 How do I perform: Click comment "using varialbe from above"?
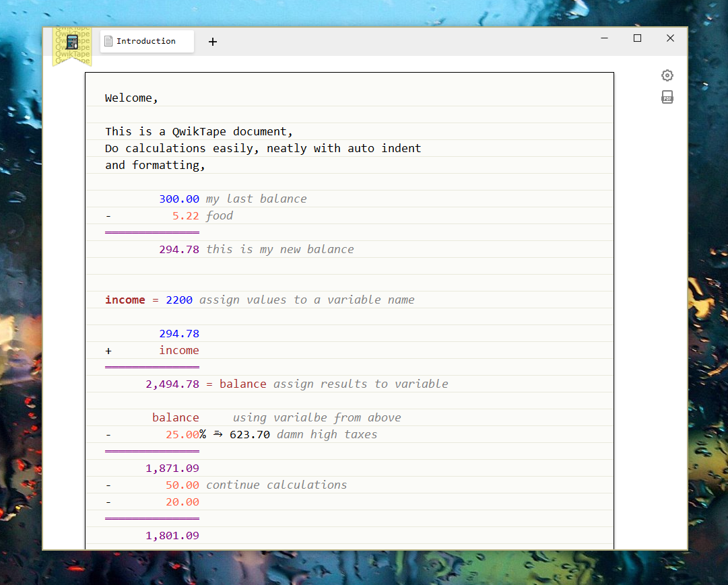(317, 418)
